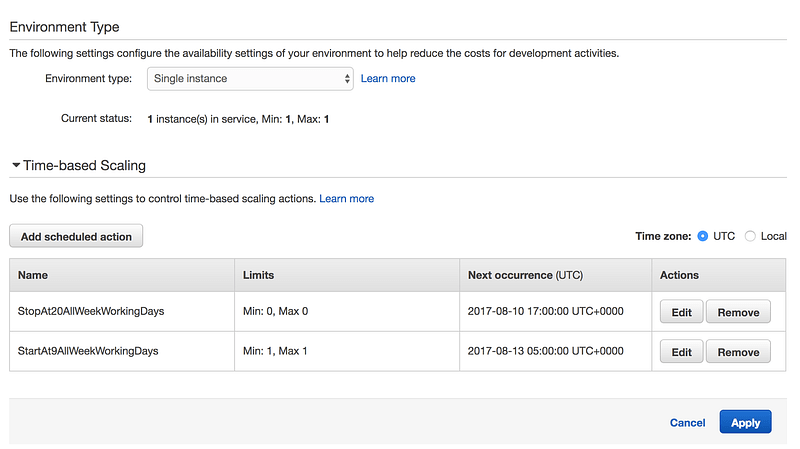Click the Add scheduled action button

coord(76,236)
